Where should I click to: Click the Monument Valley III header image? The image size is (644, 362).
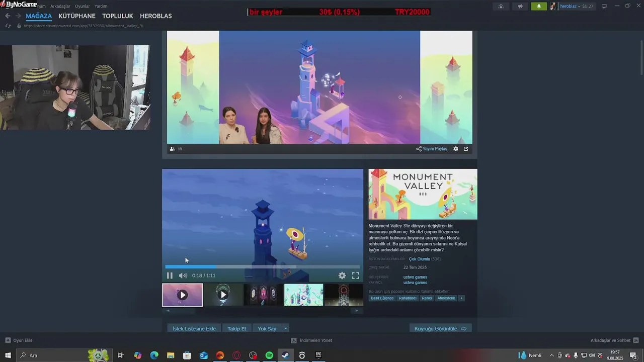click(423, 194)
